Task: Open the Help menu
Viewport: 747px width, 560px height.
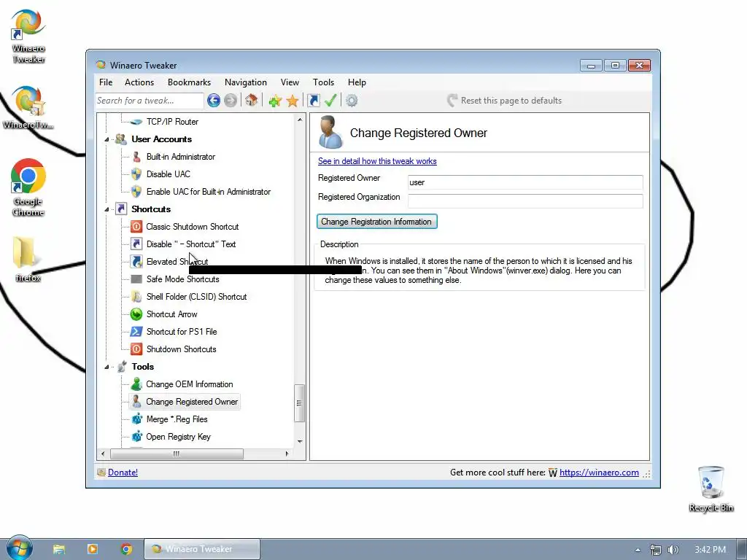Action: tap(357, 82)
